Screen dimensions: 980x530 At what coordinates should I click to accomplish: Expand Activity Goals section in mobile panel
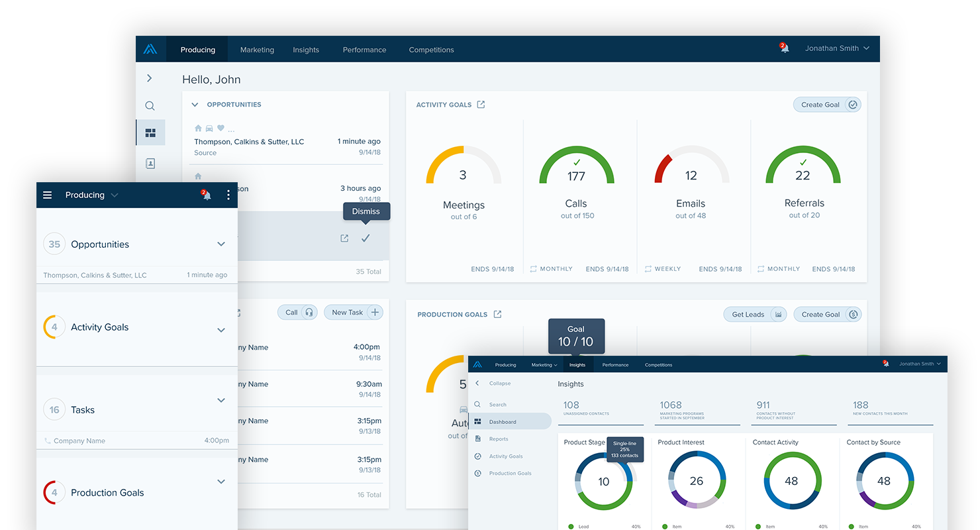coord(221,330)
